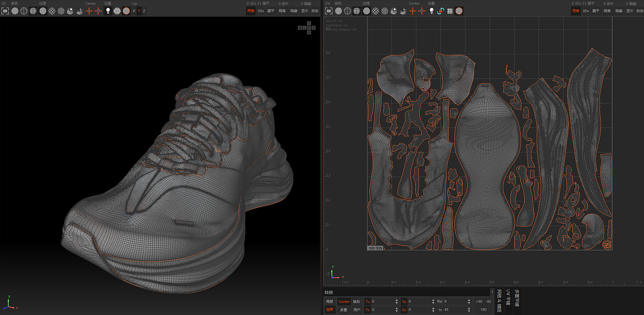Set up axis to Z
The image size is (644, 315).
pyautogui.click(x=144, y=11)
